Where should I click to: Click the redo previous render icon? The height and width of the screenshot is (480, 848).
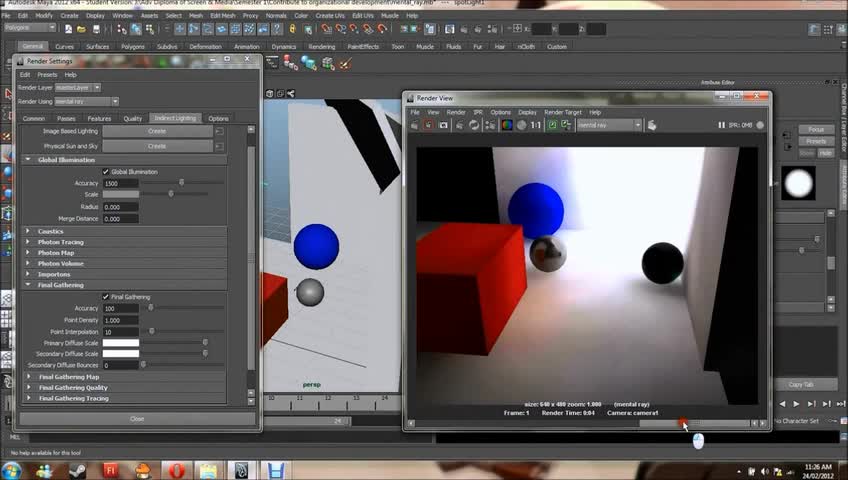pos(416,125)
